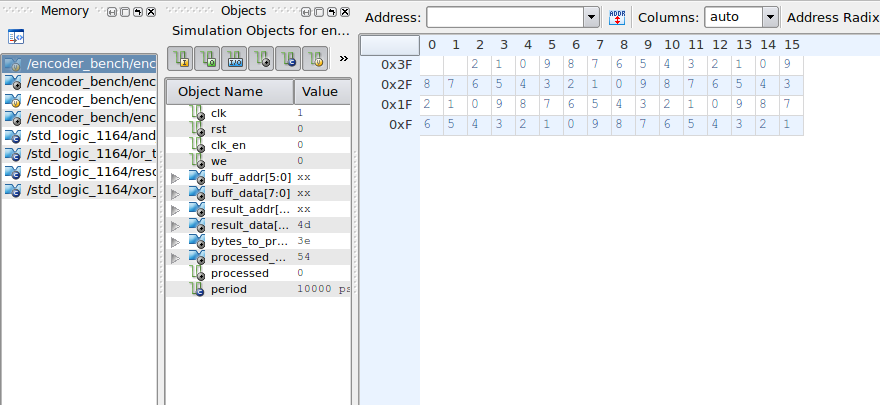
Task: Toggle the variables filter button
Action: (315, 58)
